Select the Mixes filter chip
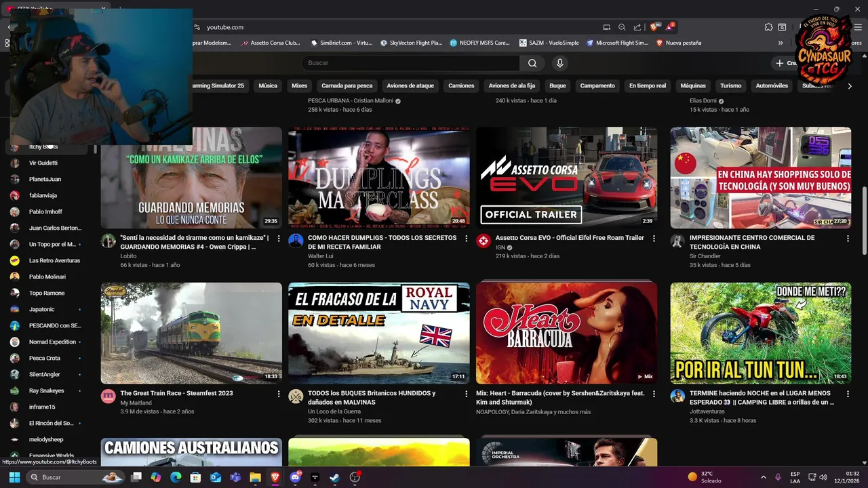The height and width of the screenshot is (488, 868). click(299, 86)
